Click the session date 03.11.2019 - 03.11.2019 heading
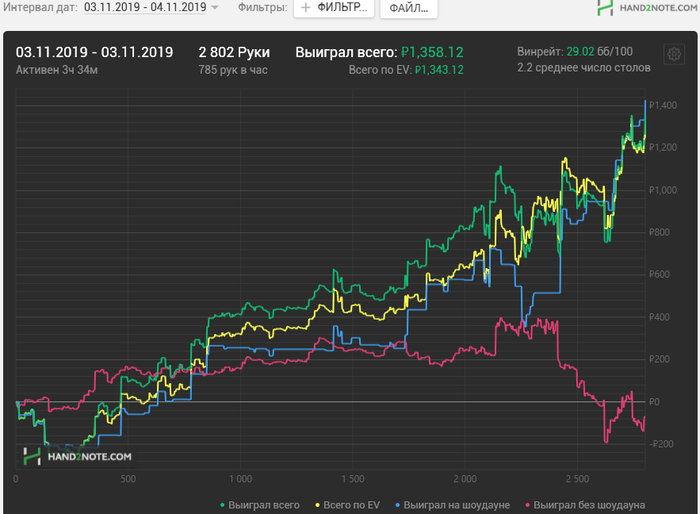Viewport: 700px width, 514px height. (94, 52)
